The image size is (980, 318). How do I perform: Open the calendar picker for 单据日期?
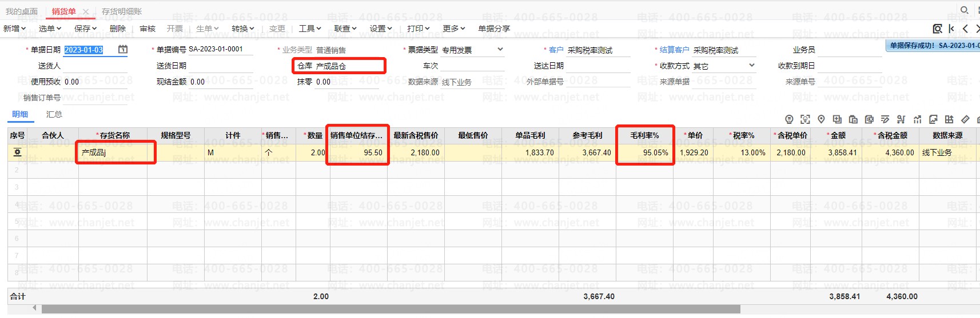[123, 50]
